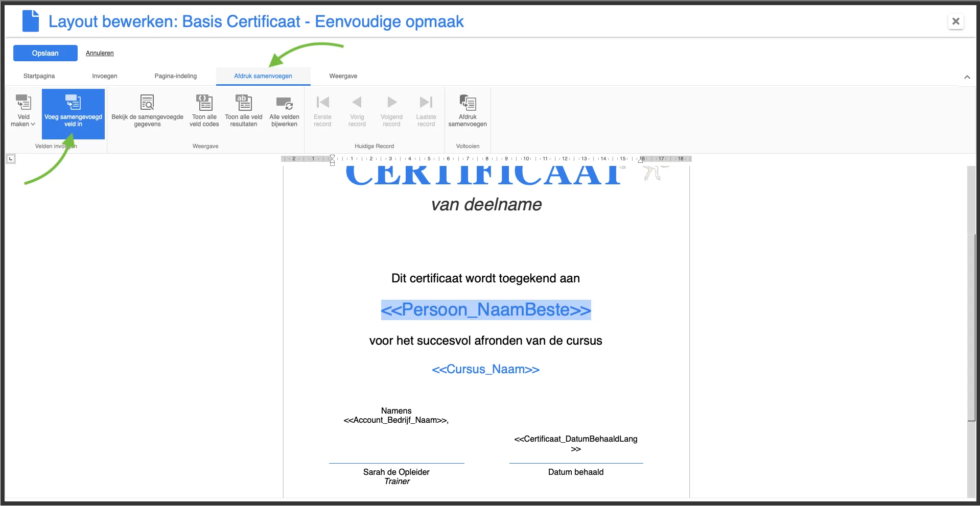
Task: Select the <<Cursus_Naam>> merge field
Action: point(485,369)
